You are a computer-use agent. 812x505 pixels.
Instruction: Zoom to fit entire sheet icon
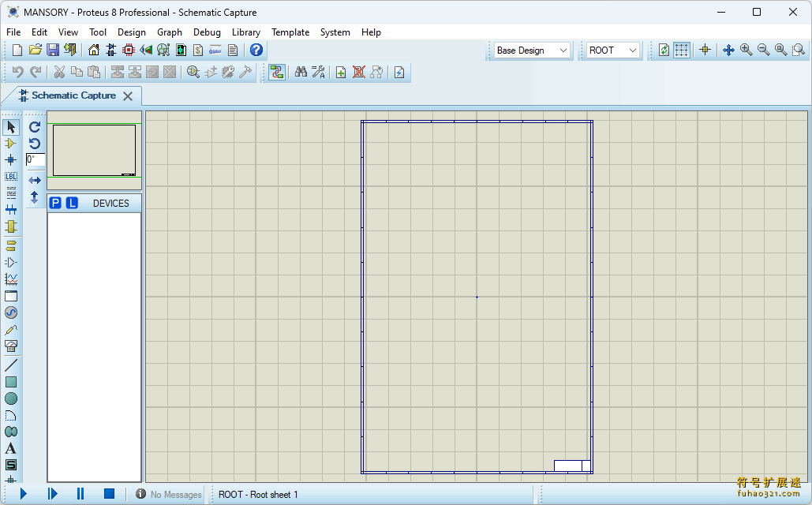[x=781, y=50]
